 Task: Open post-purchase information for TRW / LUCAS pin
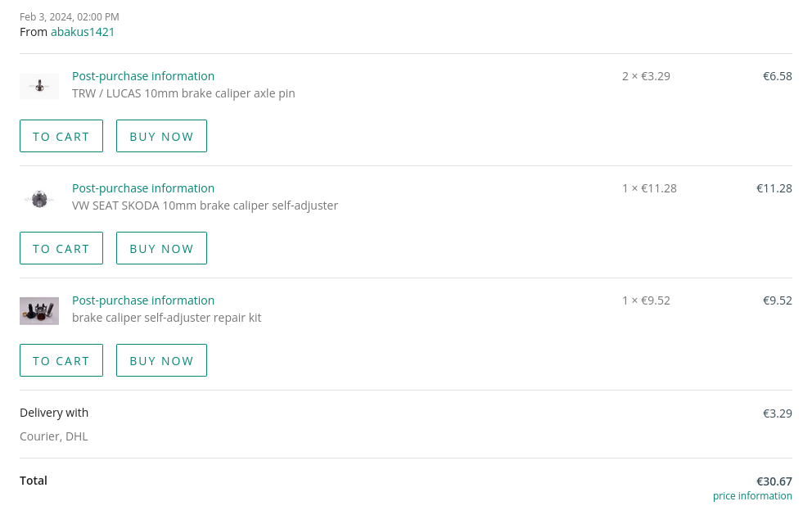tap(143, 76)
